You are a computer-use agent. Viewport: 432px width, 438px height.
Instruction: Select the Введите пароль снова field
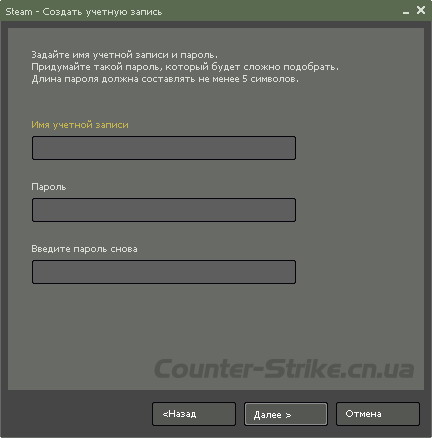click(x=164, y=272)
